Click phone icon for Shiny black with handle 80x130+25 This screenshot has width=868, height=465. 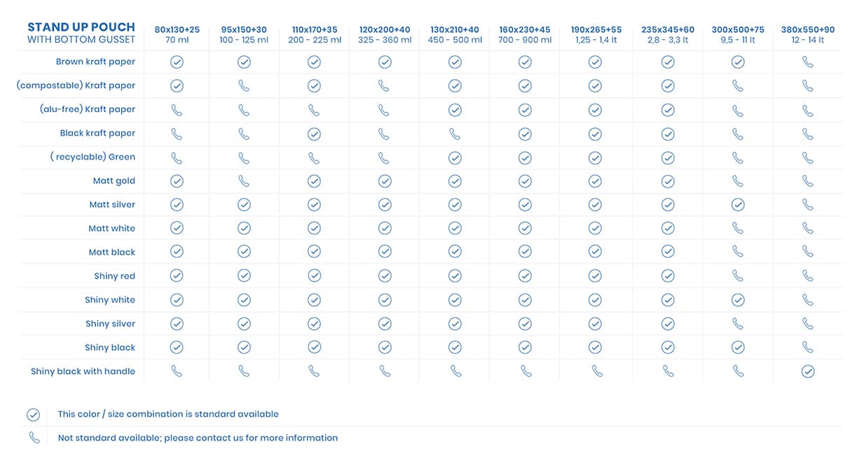coord(177,371)
